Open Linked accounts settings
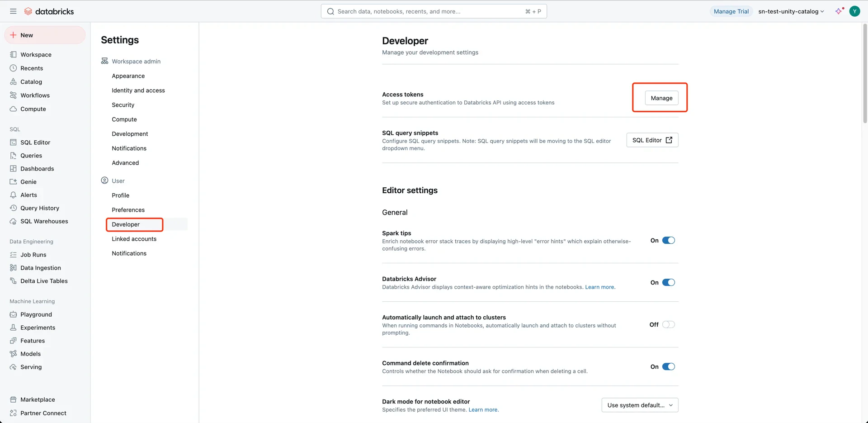Image resolution: width=868 pixels, height=423 pixels. [x=134, y=239]
